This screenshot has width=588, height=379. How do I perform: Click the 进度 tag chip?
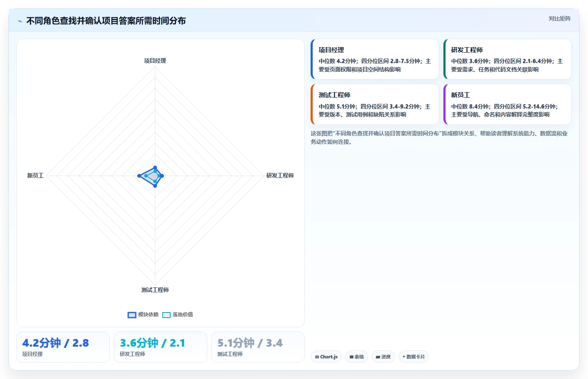tap(383, 357)
